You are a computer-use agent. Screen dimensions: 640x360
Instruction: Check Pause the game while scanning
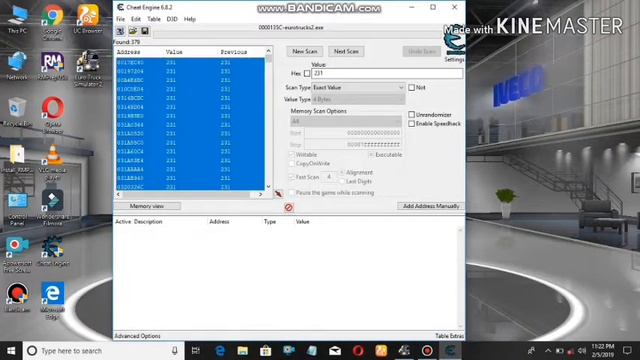point(292,193)
